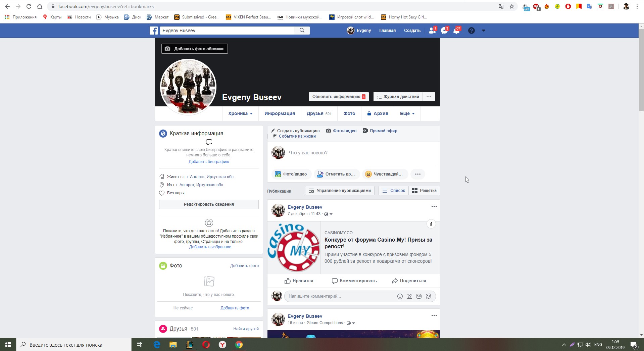This screenshot has height=351, width=644.
Task: Click Комментировать on the casino post
Action: click(x=354, y=281)
